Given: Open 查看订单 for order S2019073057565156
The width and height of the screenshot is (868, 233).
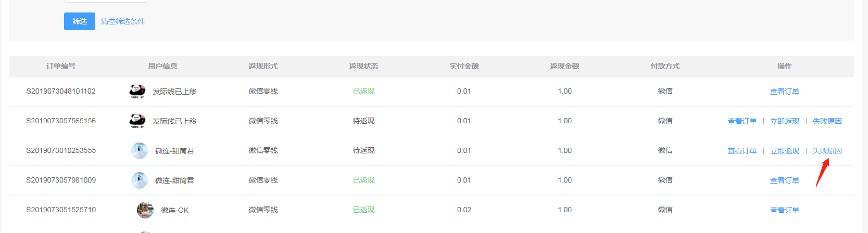Looking at the screenshot, I should pos(742,121).
